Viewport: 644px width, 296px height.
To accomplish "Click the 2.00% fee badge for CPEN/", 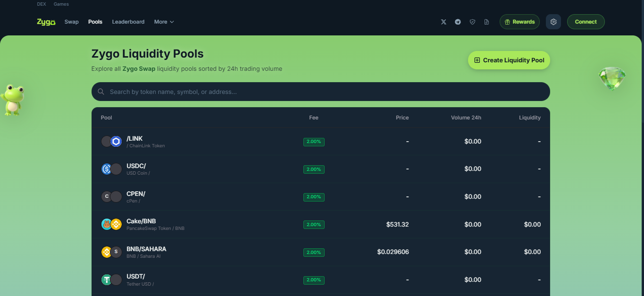I will coord(314,197).
